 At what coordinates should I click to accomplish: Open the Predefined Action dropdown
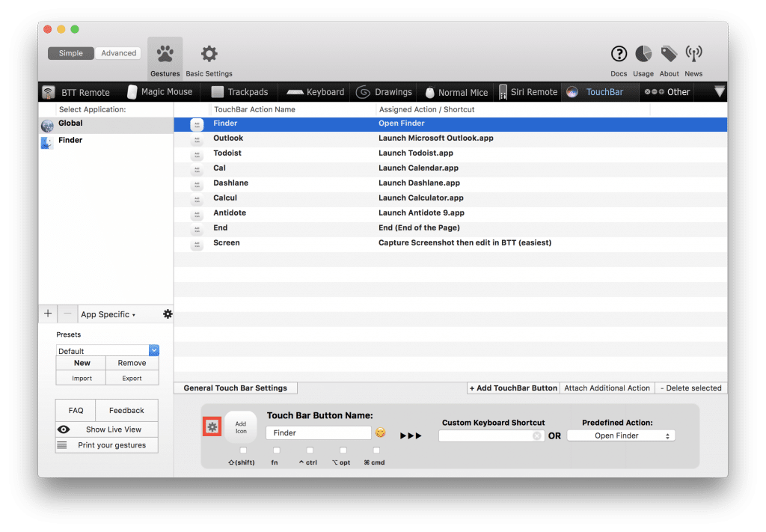coord(621,435)
